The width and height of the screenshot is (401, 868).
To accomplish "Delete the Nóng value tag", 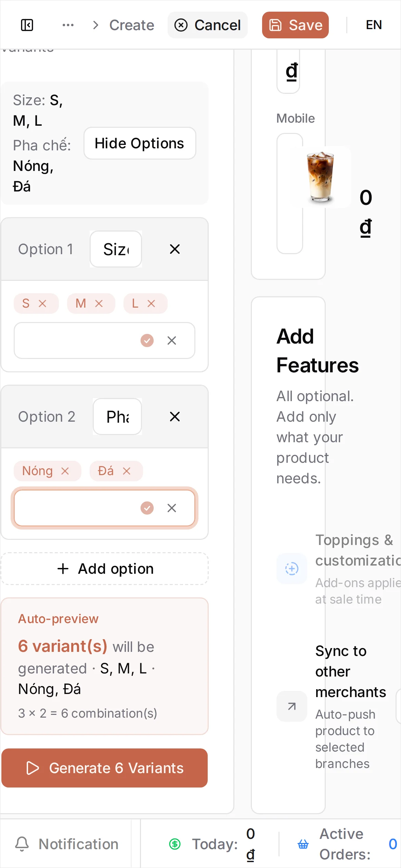I will click(65, 471).
